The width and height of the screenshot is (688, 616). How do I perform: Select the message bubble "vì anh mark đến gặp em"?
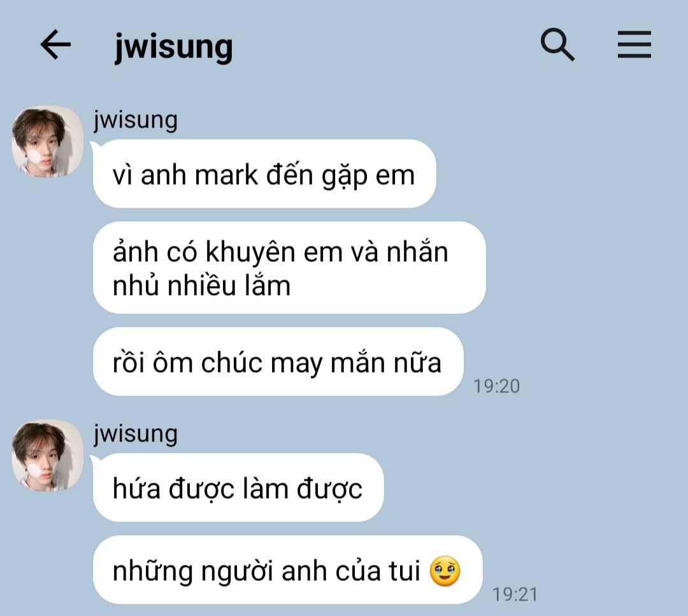click(264, 174)
